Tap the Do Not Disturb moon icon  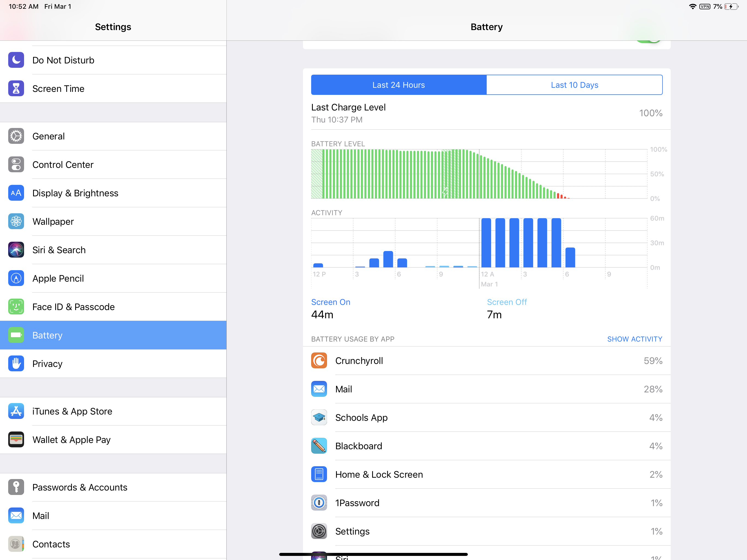pos(16,60)
